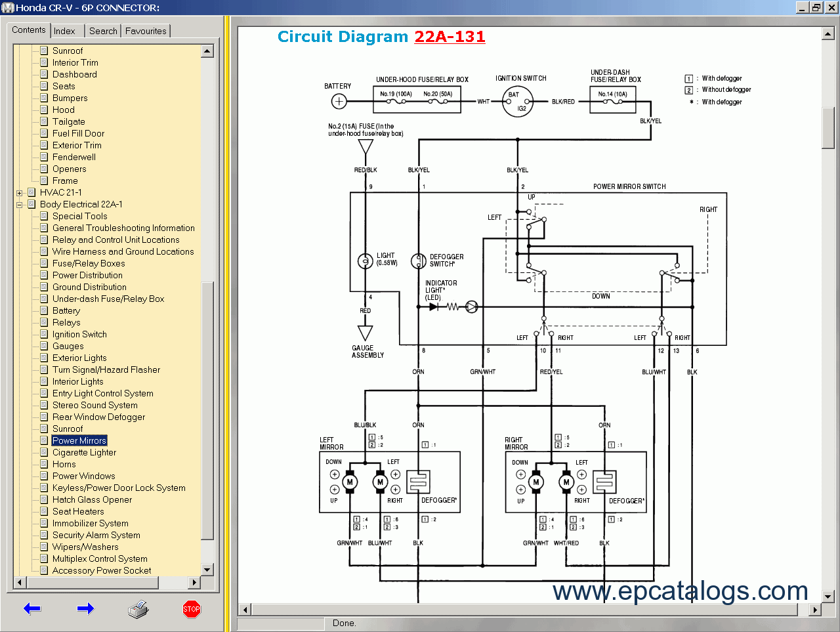Click the blue back arrow icon
This screenshot has width=840, height=632.
32,608
